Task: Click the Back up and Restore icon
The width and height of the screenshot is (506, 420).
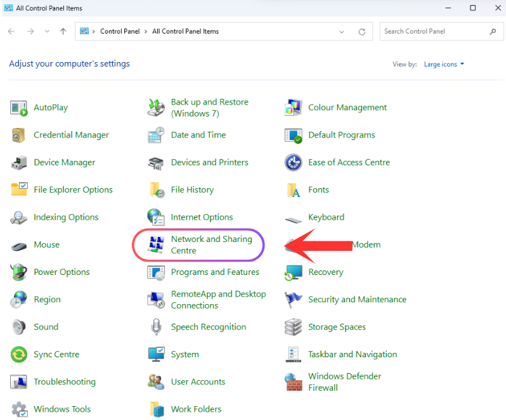Action: click(156, 108)
